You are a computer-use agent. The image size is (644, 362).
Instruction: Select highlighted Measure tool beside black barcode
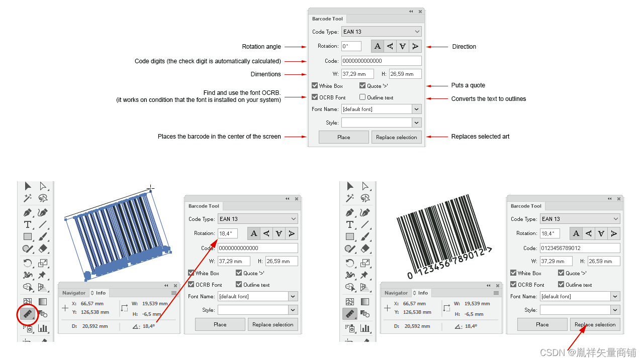[x=350, y=314]
